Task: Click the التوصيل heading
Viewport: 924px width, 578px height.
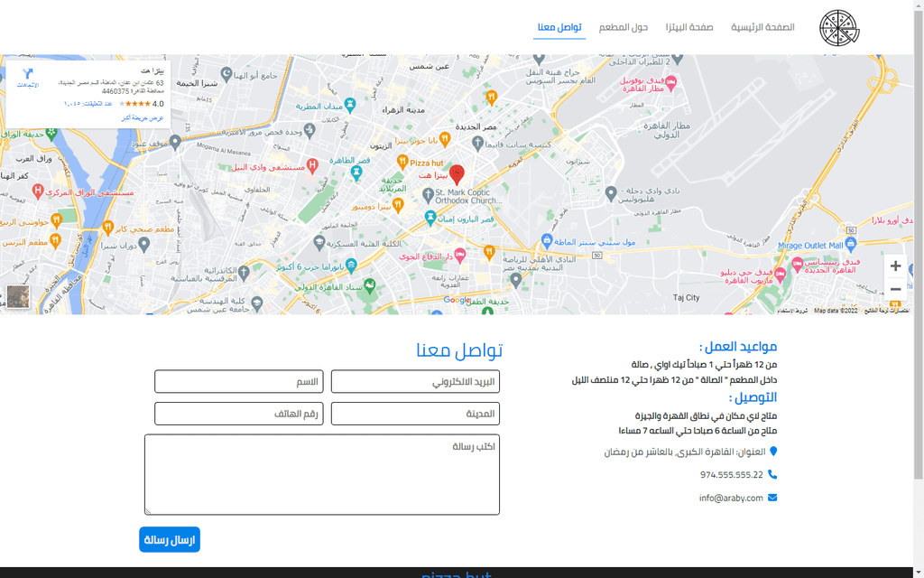Action: pyautogui.click(x=753, y=397)
